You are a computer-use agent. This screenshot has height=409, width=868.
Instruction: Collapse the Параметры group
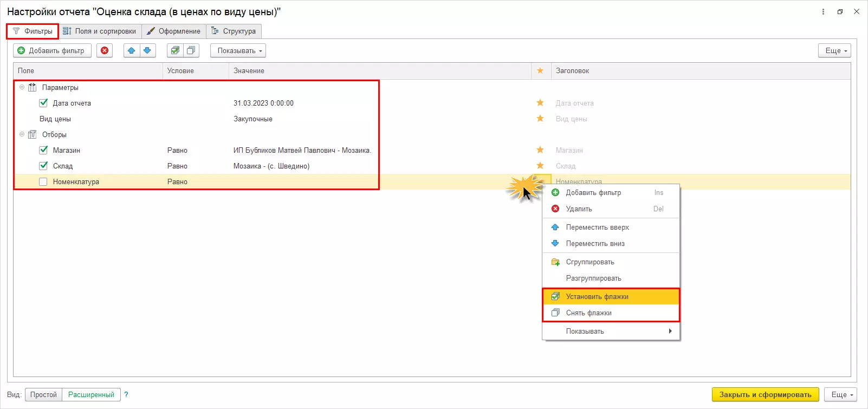click(x=22, y=87)
